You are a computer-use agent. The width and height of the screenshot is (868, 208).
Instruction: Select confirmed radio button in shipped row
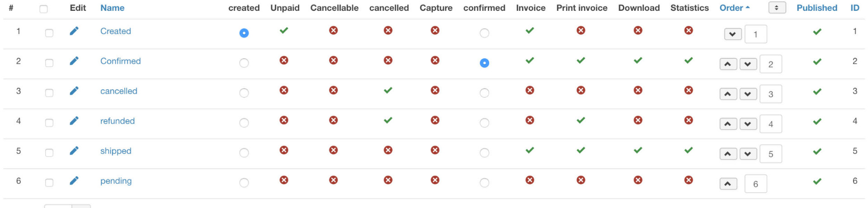click(x=484, y=153)
